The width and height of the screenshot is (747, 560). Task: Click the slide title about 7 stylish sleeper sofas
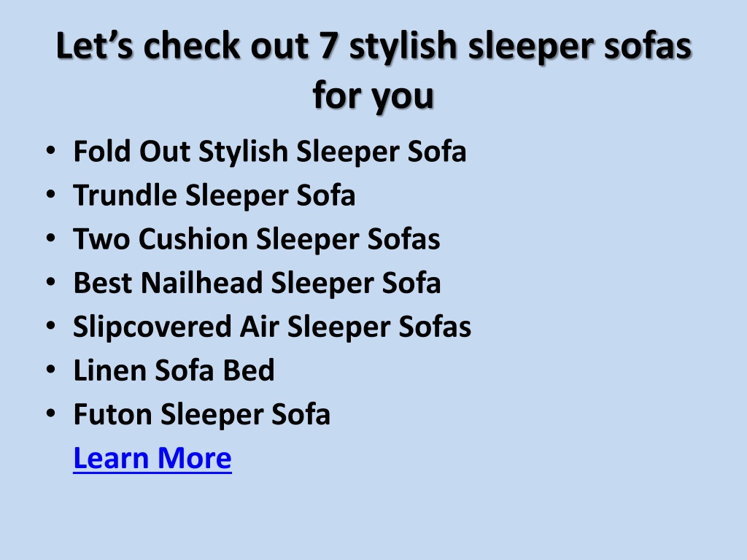coord(373,71)
